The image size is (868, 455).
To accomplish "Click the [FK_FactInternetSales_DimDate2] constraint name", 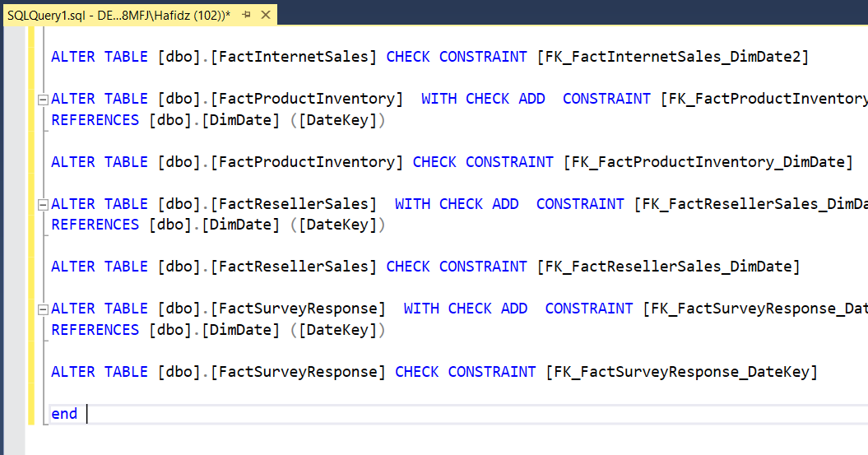I will click(x=672, y=57).
